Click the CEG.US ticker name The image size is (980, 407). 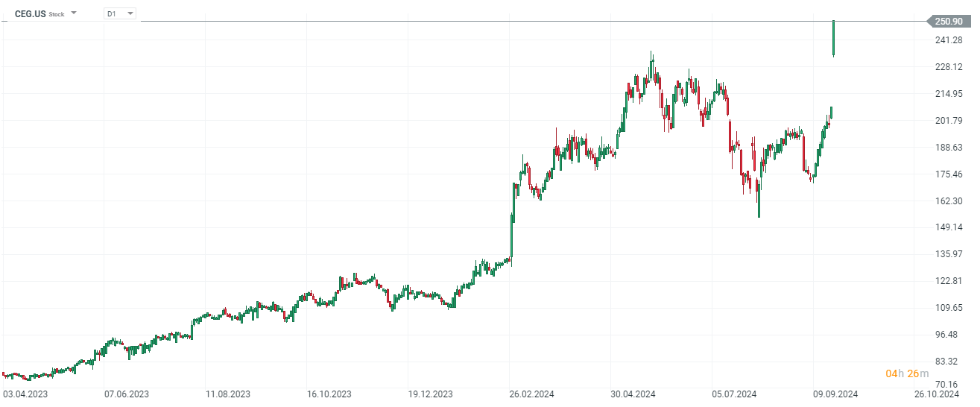pyautogui.click(x=30, y=13)
